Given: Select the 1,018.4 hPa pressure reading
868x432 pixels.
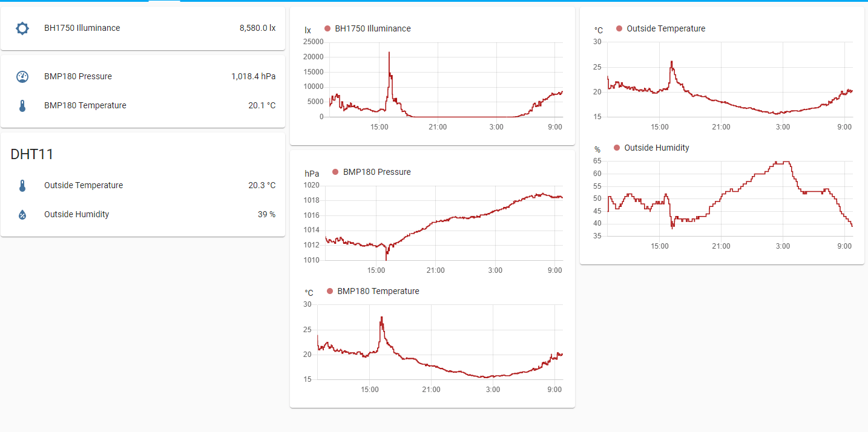Looking at the screenshot, I should click(x=253, y=76).
